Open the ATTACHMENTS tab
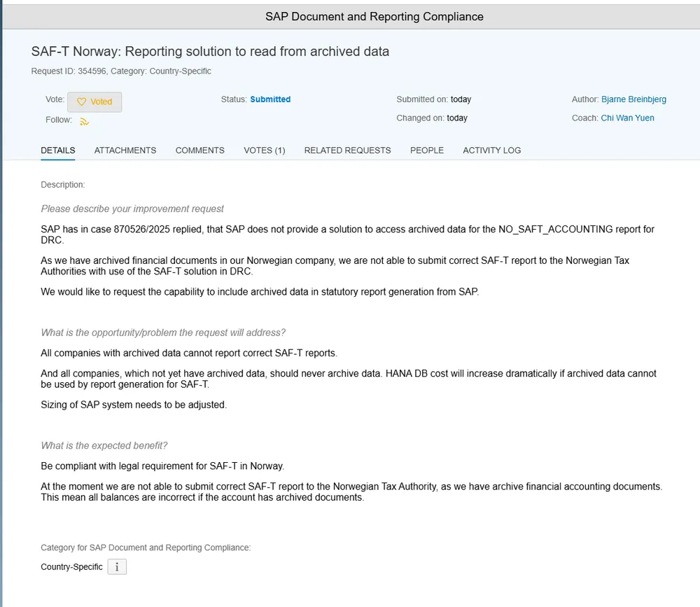The image size is (700, 607). coord(125,151)
